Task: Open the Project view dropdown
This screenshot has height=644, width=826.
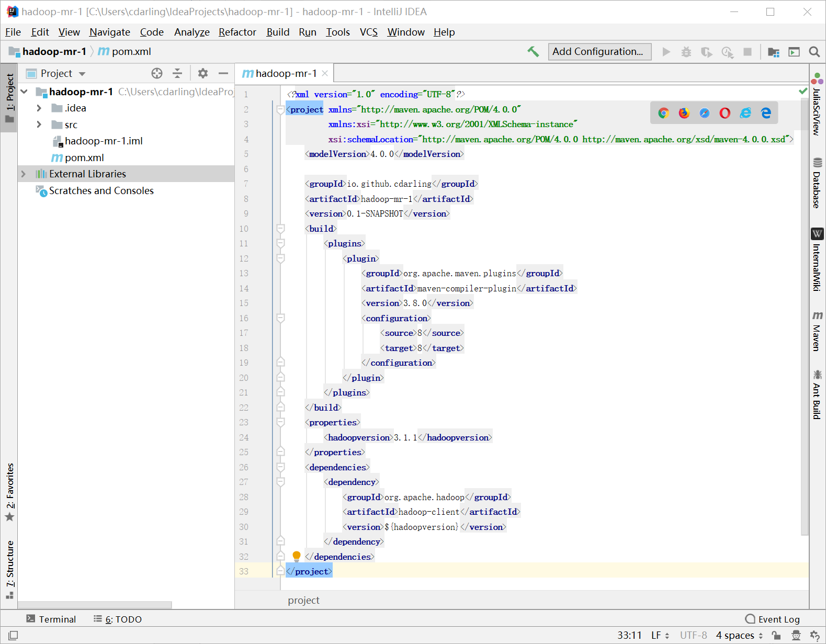Action: point(82,74)
